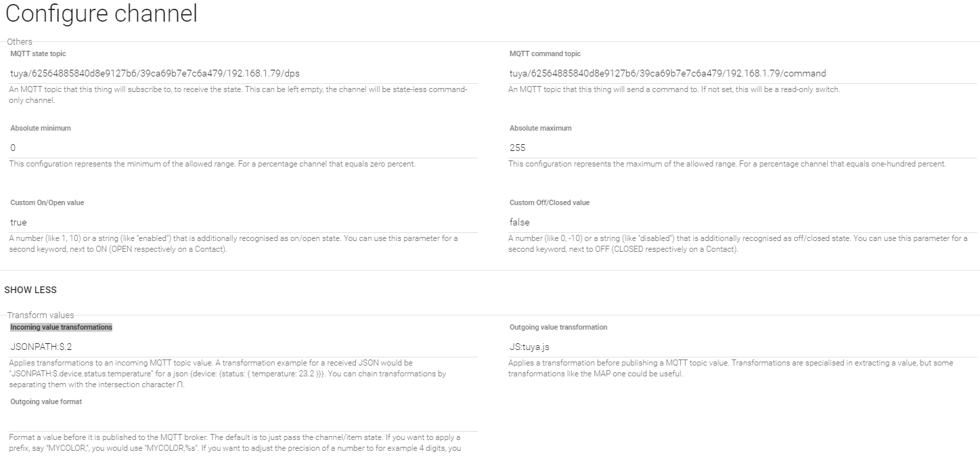Click the MQTT command topic label
This screenshot has height=461, width=980.
point(545,53)
